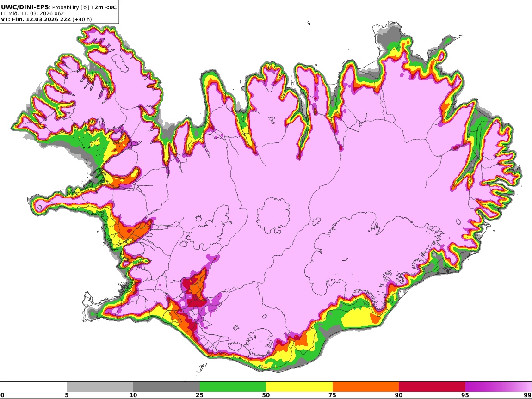Screen dimensions: 532x399
Task: Click the yellow 50-75% legend color
Action: [x=299, y=387]
